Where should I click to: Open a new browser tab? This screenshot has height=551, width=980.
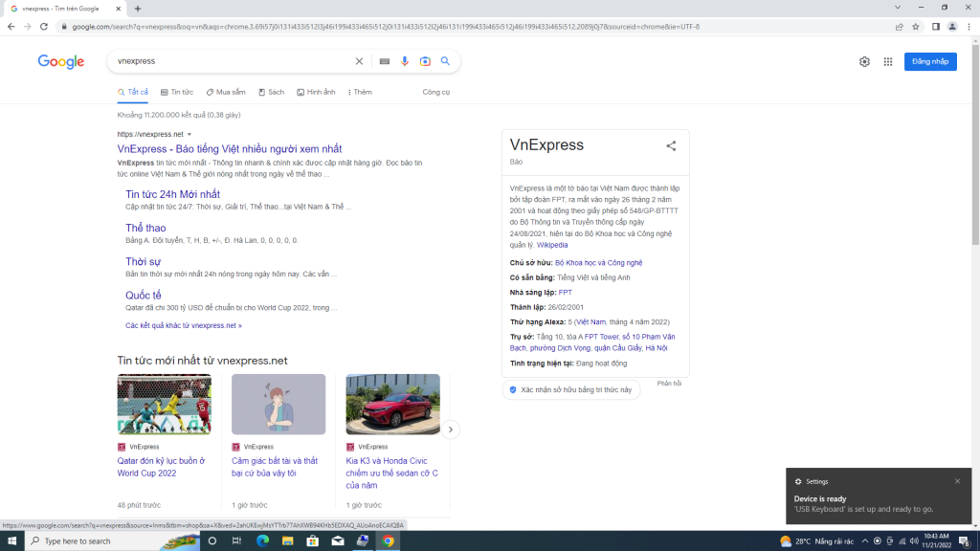138,9
